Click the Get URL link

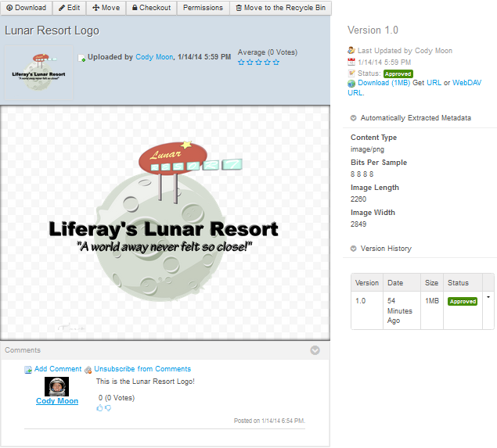coord(434,83)
